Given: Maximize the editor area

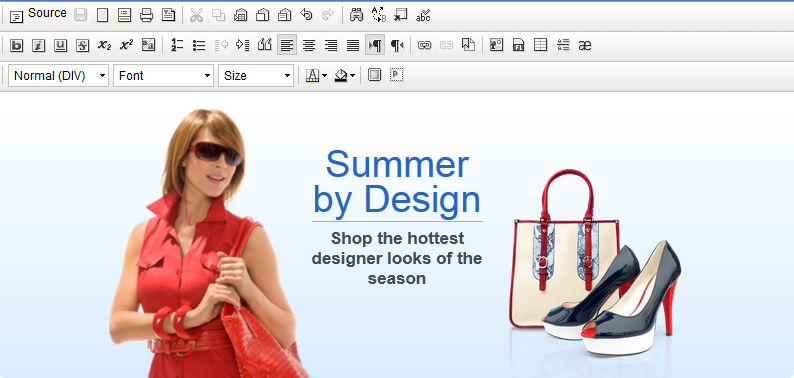Looking at the screenshot, I should (374, 75).
